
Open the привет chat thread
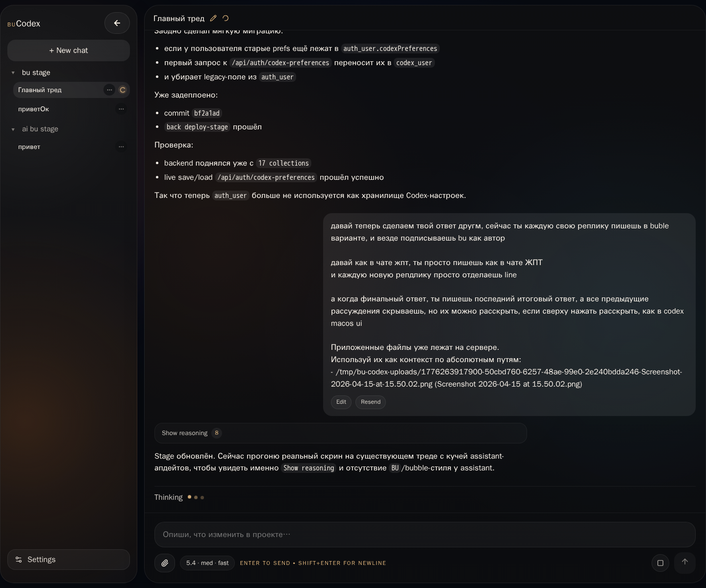[29, 147]
